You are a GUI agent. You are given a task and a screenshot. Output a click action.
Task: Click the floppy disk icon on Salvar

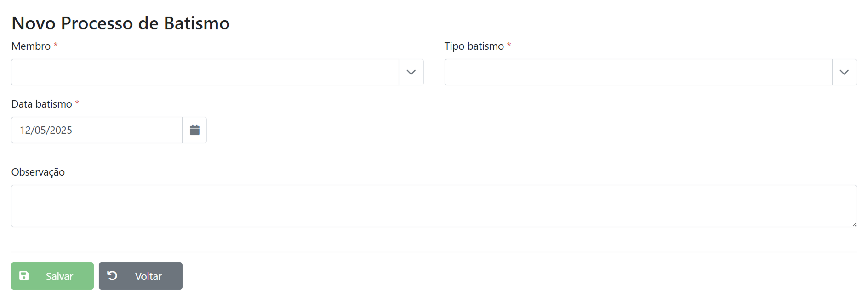click(24, 276)
